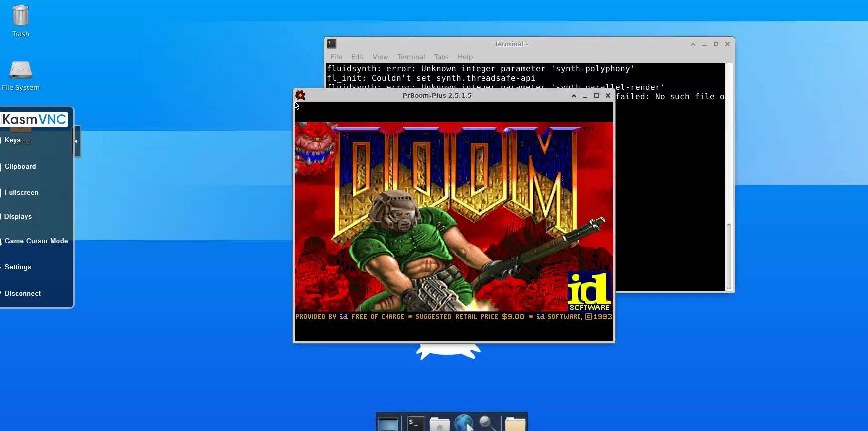This screenshot has height=431, width=868.
Task: Click 'synth-polyphony' error line in Terminal
Action: (x=481, y=69)
